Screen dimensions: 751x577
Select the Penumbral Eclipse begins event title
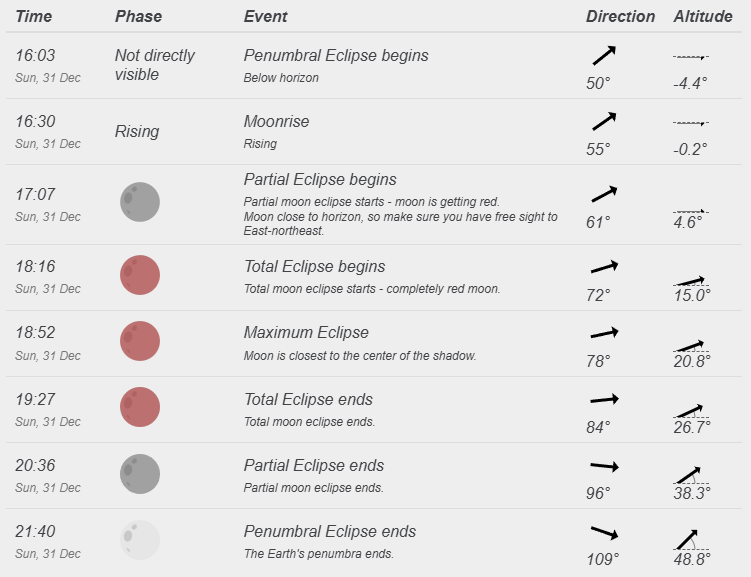[336, 56]
